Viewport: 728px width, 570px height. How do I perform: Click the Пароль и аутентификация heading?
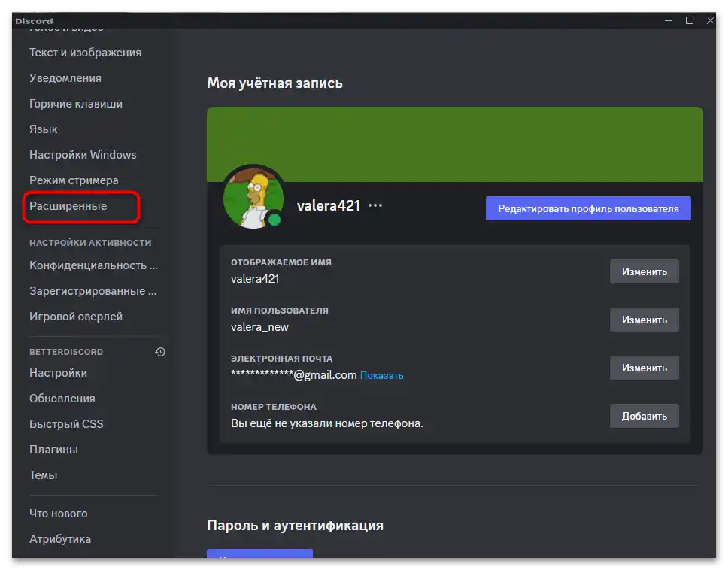[296, 525]
